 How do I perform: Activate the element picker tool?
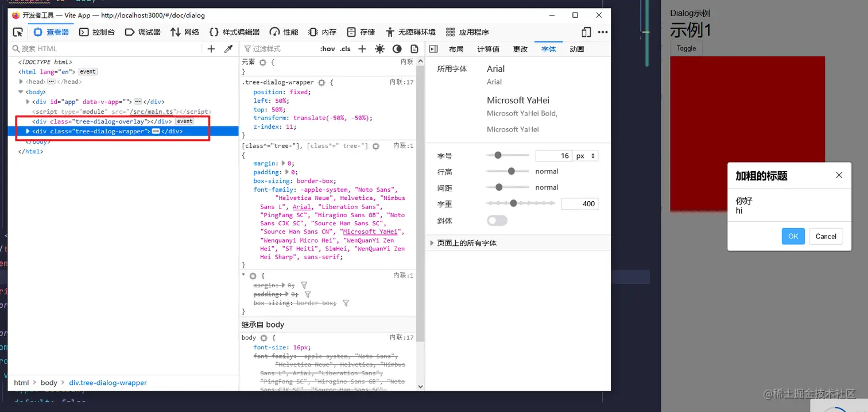click(18, 32)
